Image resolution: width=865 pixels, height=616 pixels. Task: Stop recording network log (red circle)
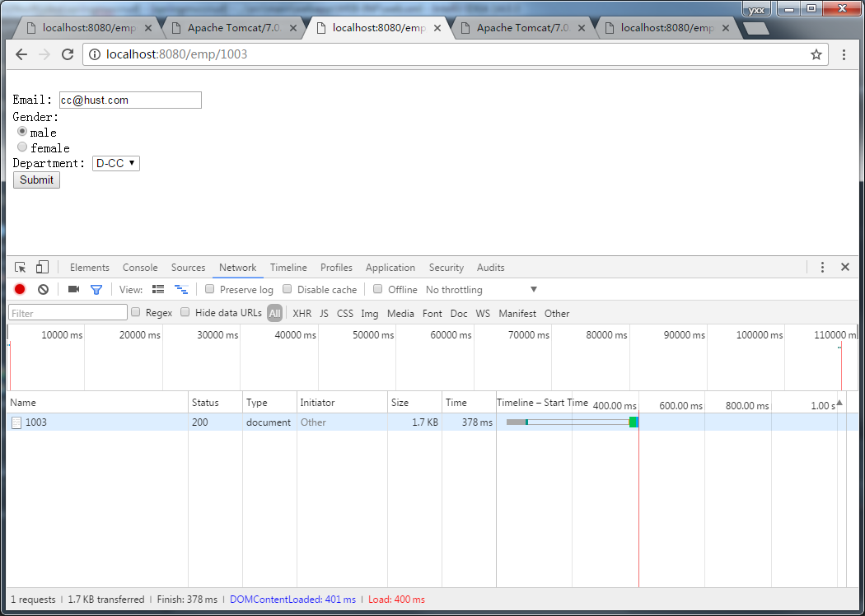(20, 290)
